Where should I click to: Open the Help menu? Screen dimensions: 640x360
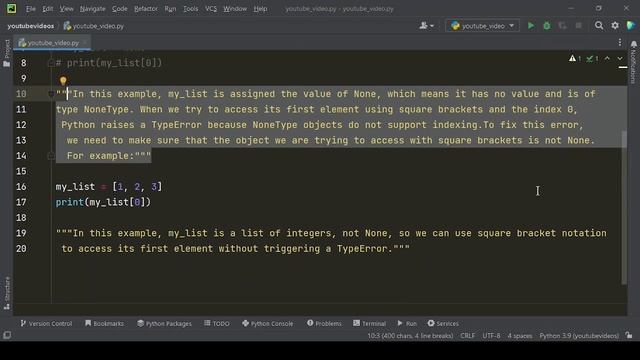[260, 9]
